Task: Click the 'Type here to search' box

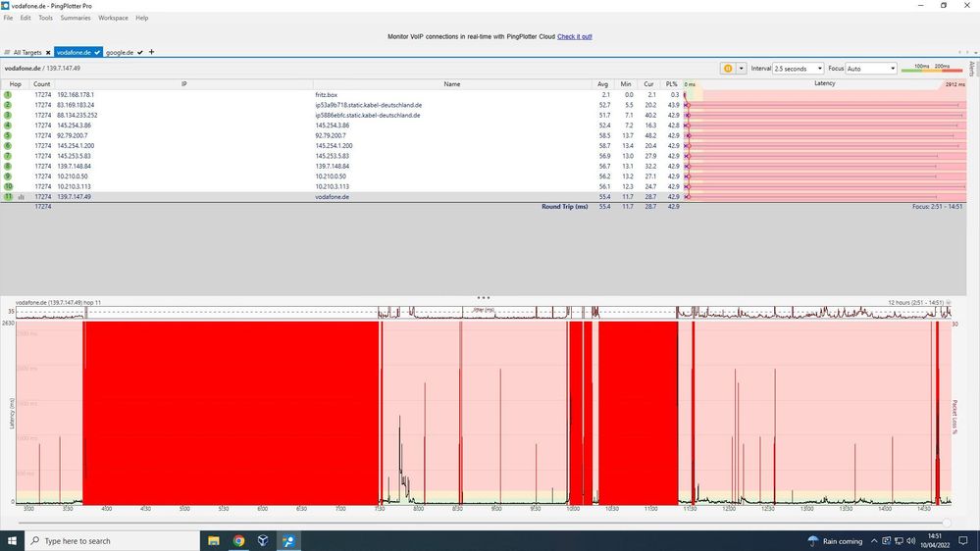Action: (x=113, y=541)
